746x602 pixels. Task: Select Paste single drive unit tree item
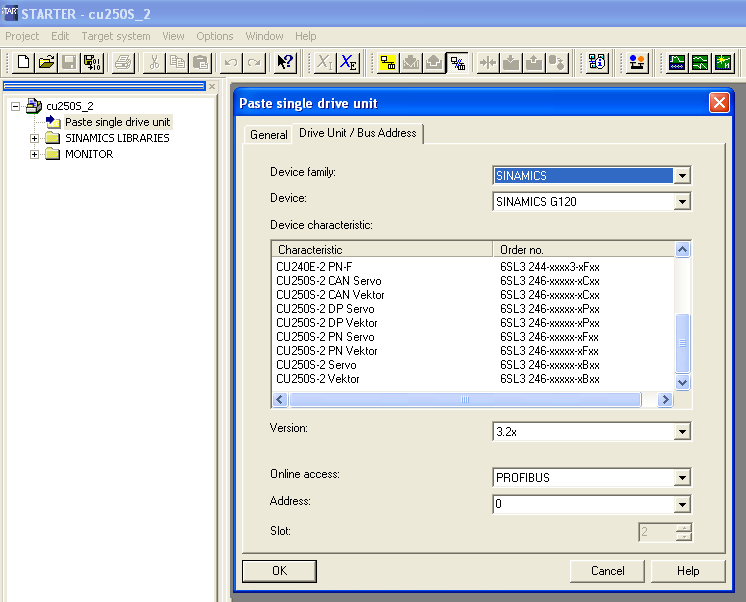pos(117,122)
